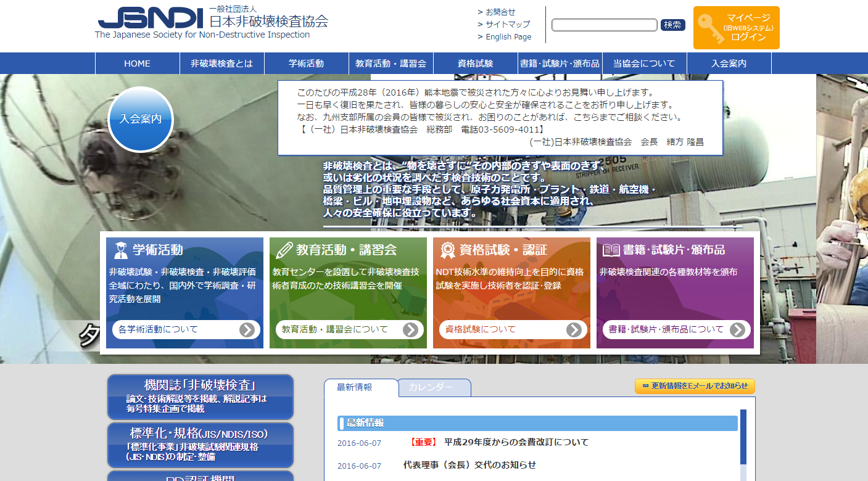Open the 資格試験について link
Screen dimensions: 868x481
[x=513, y=330]
